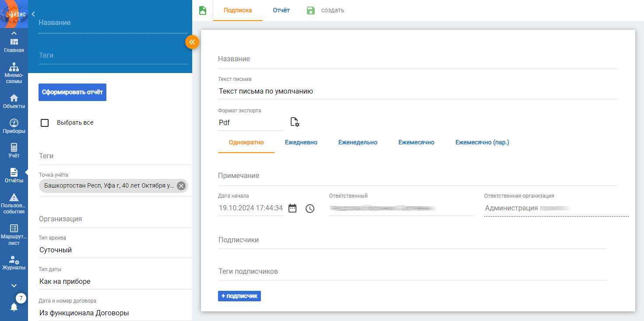Viewport: 644px width, 321px height.
Task: Select the Ежемесячно (пар.) schedule tab
Action: [x=482, y=143]
